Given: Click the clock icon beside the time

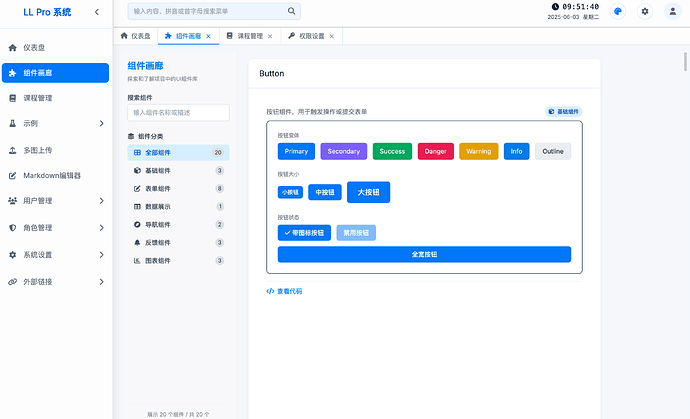Looking at the screenshot, I should pyautogui.click(x=555, y=7).
